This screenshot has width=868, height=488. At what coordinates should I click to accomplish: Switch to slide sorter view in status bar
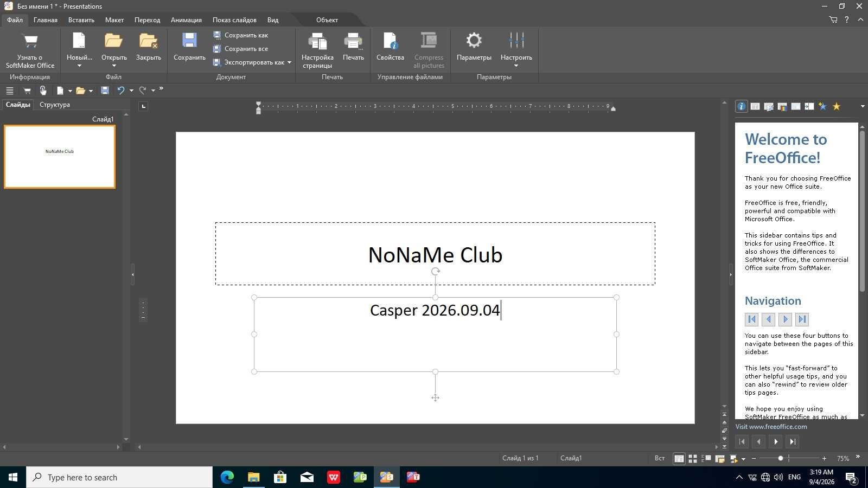tap(693, 459)
